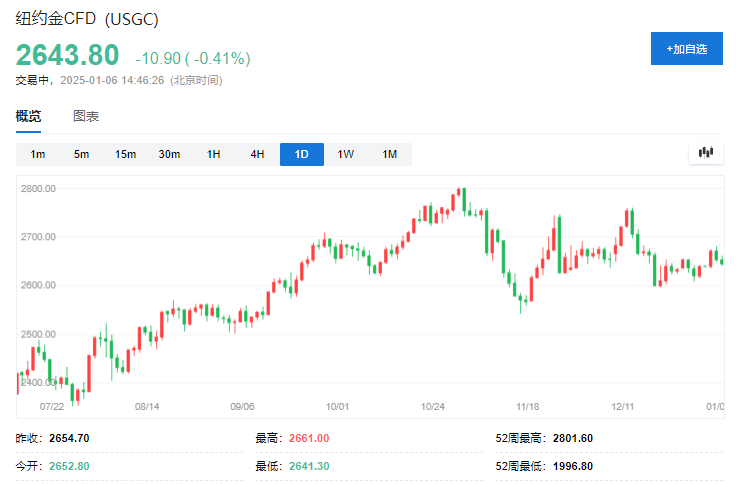The image size is (736, 484).
Task: Click the 2600.00 y-axis label
Action: [x=38, y=285]
